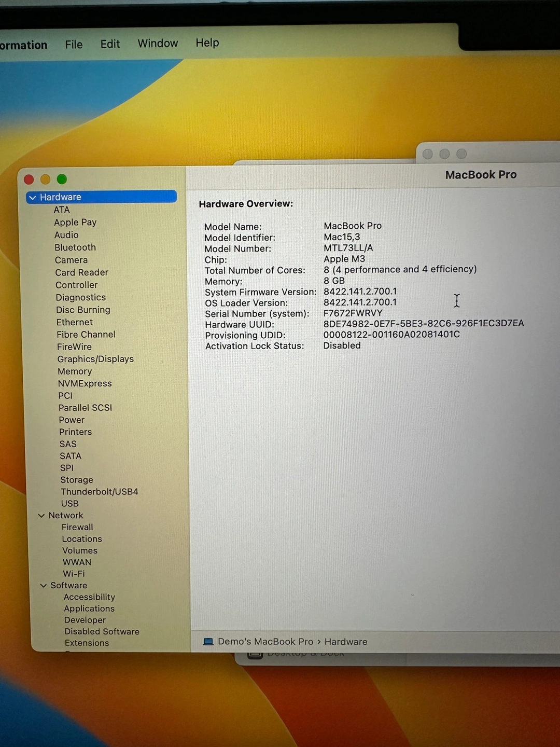560x747 pixels.
Task: Select SATA in the sidebar
Action: [71, 456]
